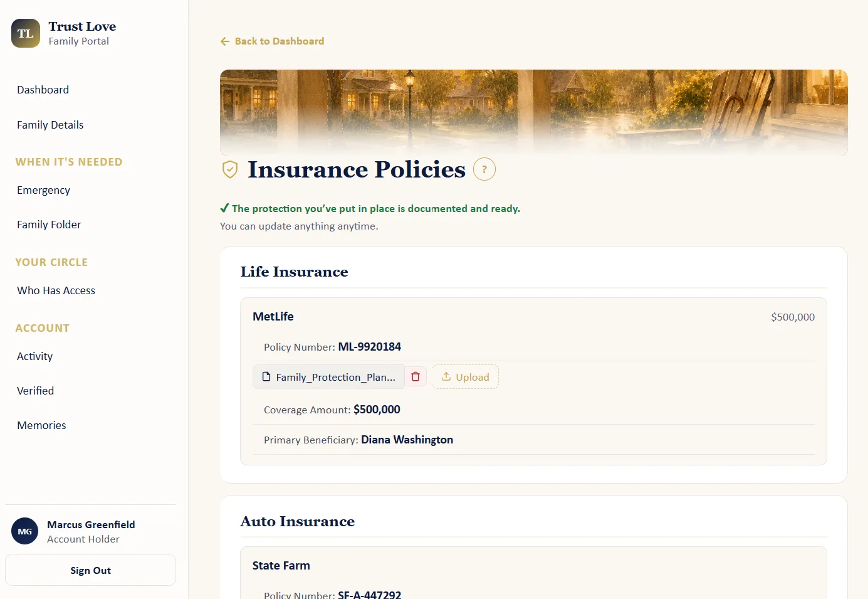The width and height of the screenshot is (868, 599).
Task: Go back to Dashboard via back link
Action: click(x=273, y=41)
